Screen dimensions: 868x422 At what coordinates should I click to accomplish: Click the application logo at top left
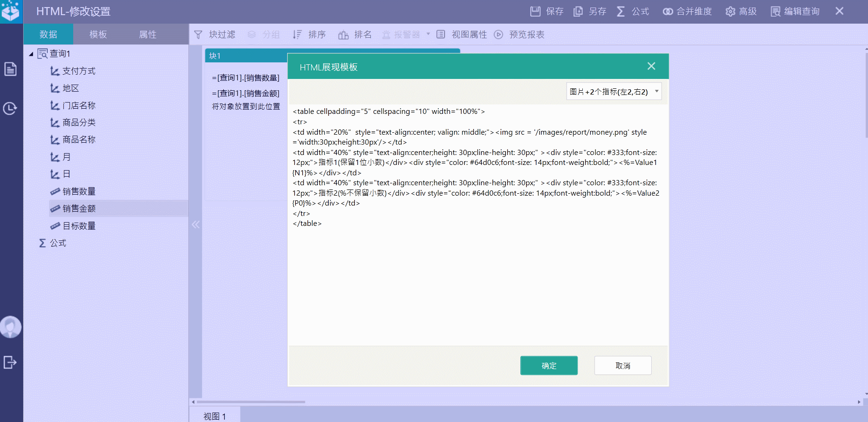click(x=10, y=11)
